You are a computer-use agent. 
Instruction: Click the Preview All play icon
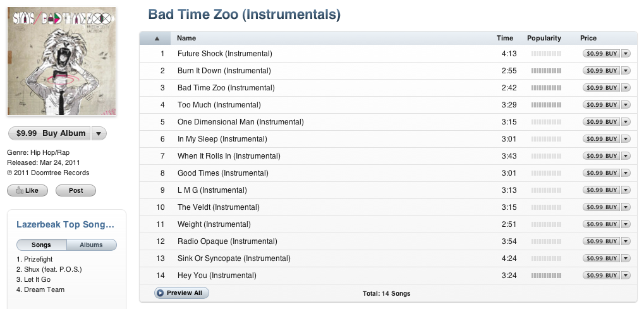160,293
